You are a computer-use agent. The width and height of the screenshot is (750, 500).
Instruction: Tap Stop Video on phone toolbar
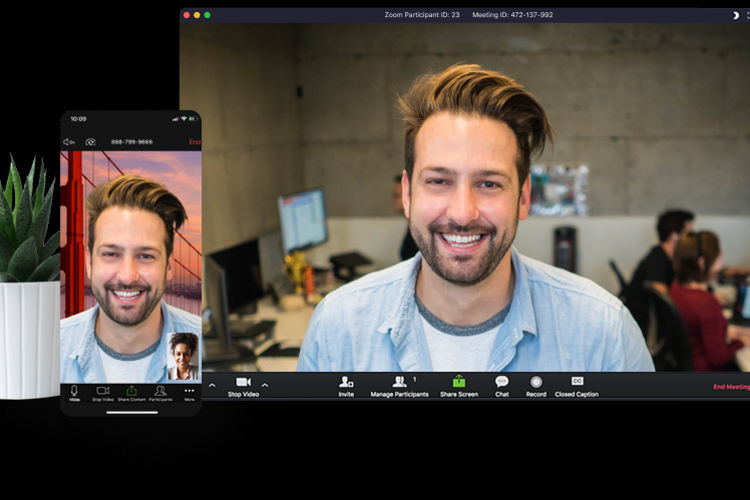click(103, 393)
